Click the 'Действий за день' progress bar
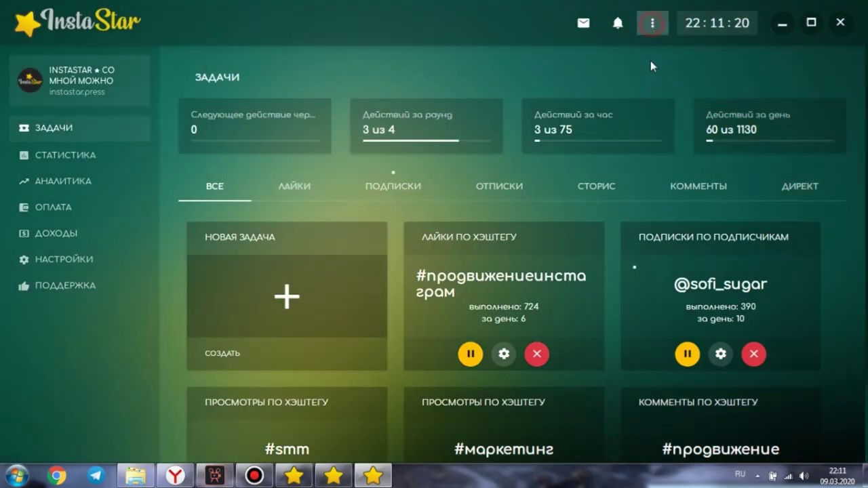This screenshot has width=868, height=488. click(x=770, y=141)
